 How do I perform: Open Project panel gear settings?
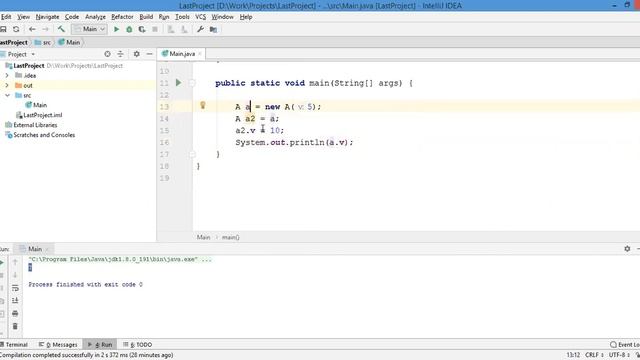pos(136,54)
